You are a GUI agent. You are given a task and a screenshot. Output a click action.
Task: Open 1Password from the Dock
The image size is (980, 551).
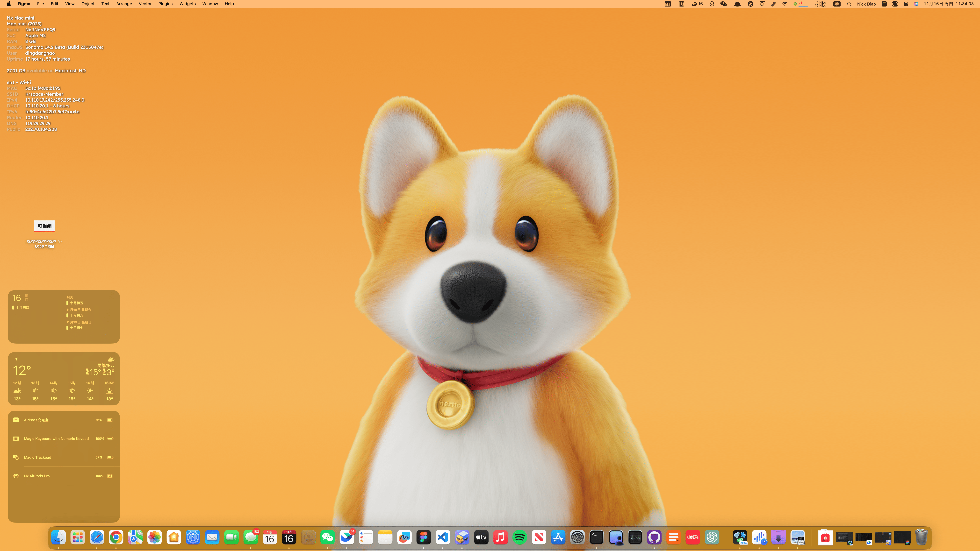pyautogui.click(x=193, y=537)
